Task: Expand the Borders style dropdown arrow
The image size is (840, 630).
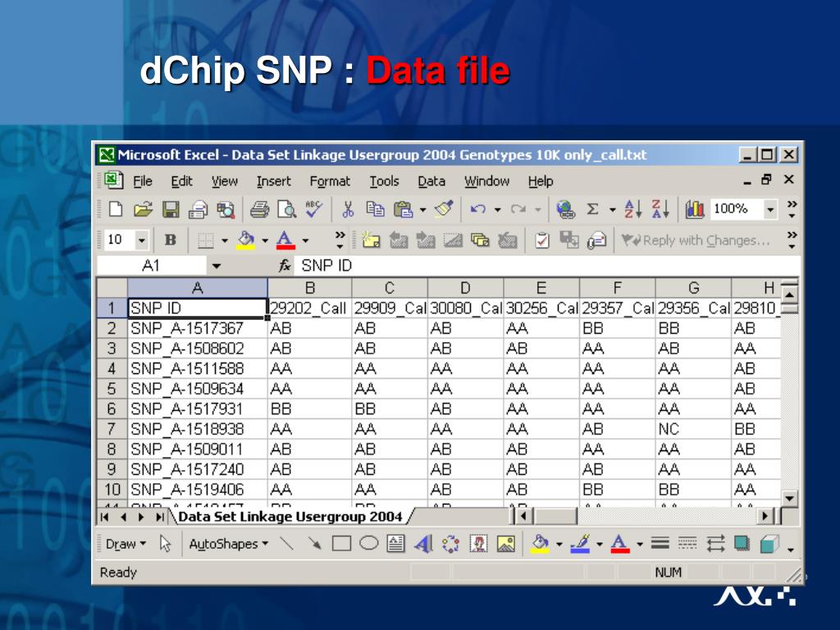Action: point(225,240)
